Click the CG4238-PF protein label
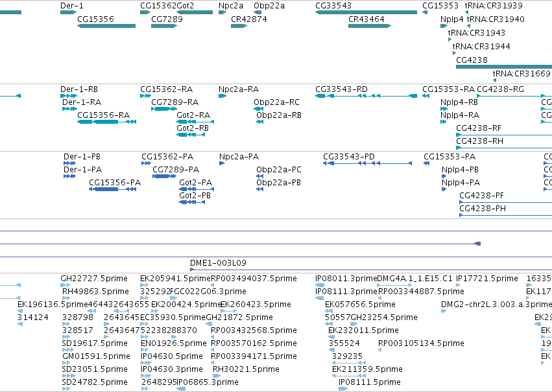The height and width of the screenshot is (392, 552). pos(481,196)
